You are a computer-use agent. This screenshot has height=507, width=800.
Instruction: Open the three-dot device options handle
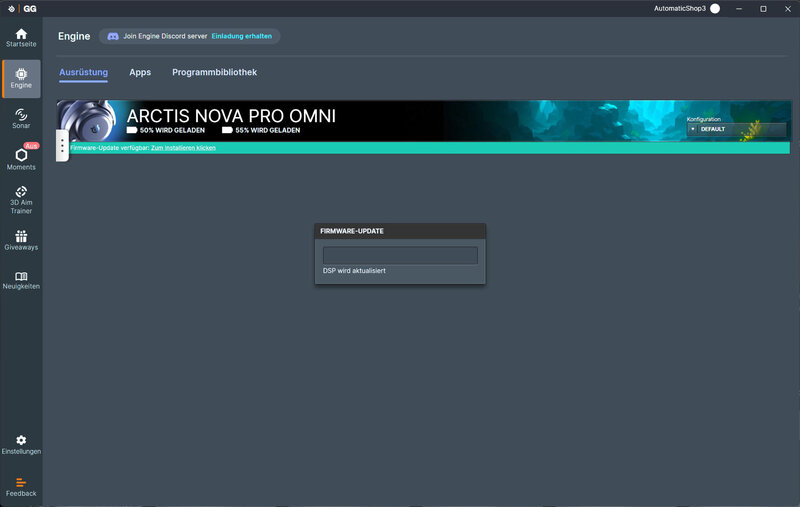[62, 146]
